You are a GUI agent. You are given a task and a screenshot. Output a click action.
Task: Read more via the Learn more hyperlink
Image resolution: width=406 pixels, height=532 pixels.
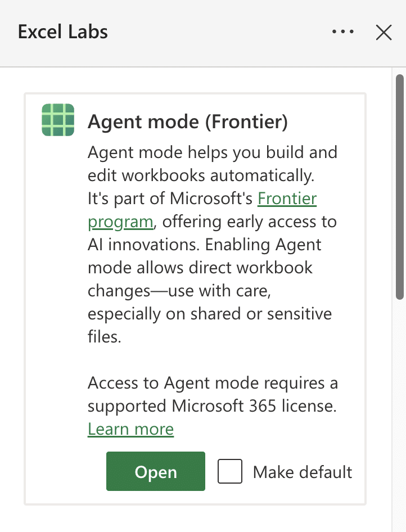[130, 429]
